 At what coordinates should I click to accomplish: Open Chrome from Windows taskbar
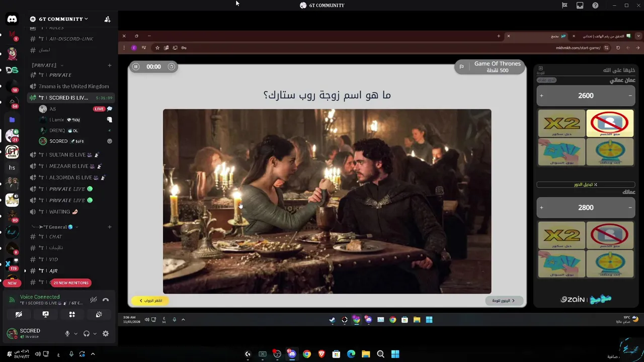coord(307,354)
